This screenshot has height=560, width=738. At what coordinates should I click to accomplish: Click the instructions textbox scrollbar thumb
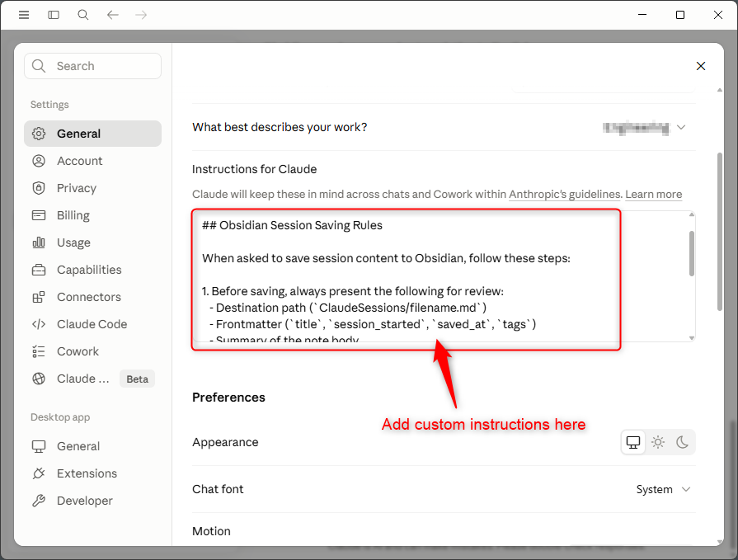pos(691,253)
